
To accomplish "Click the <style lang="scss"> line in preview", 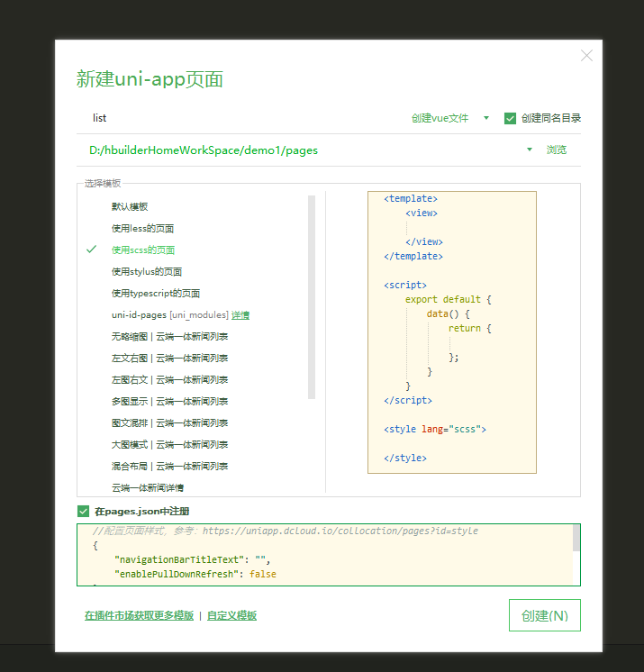I will click(x=435, y=429).
